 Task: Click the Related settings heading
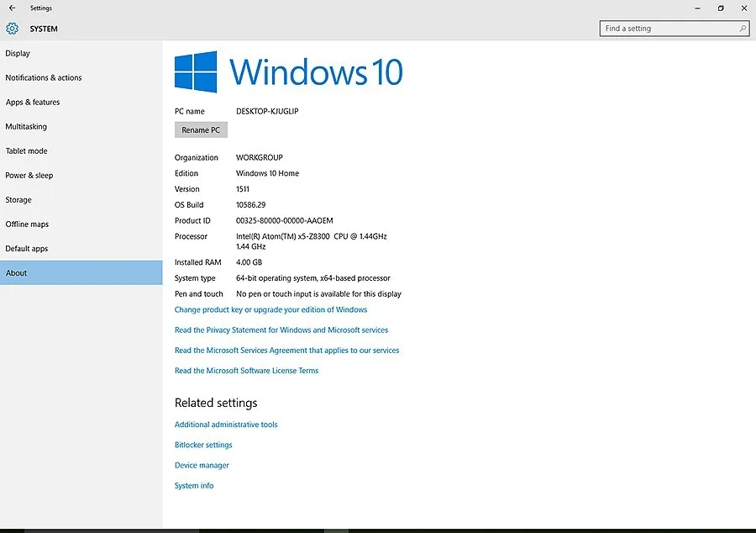[216, 403]
